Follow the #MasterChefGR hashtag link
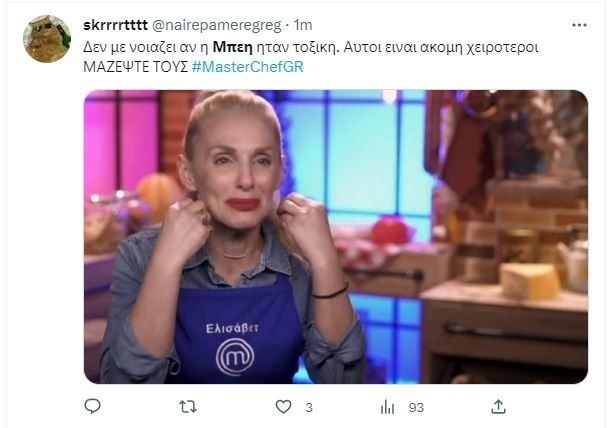The width and height of the screenshot is (610, 428). (x=247, y=67)
